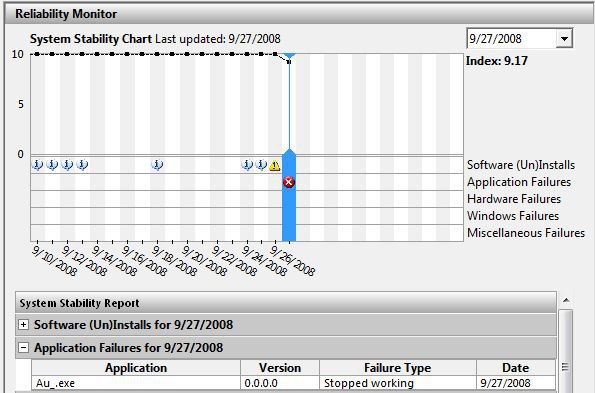Screen dimensions: 595x393
Task: Click the Windows Failures row label
Action: [x=513, y=216]
